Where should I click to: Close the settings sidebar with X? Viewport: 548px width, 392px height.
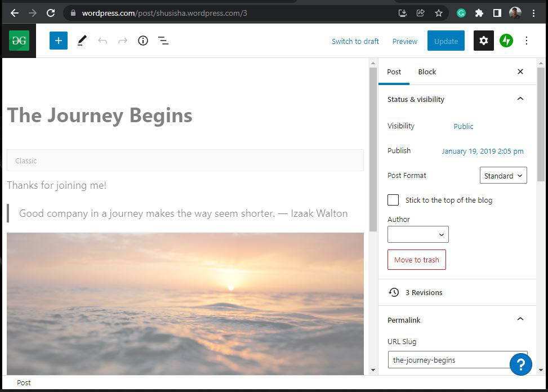click(520, 72)
